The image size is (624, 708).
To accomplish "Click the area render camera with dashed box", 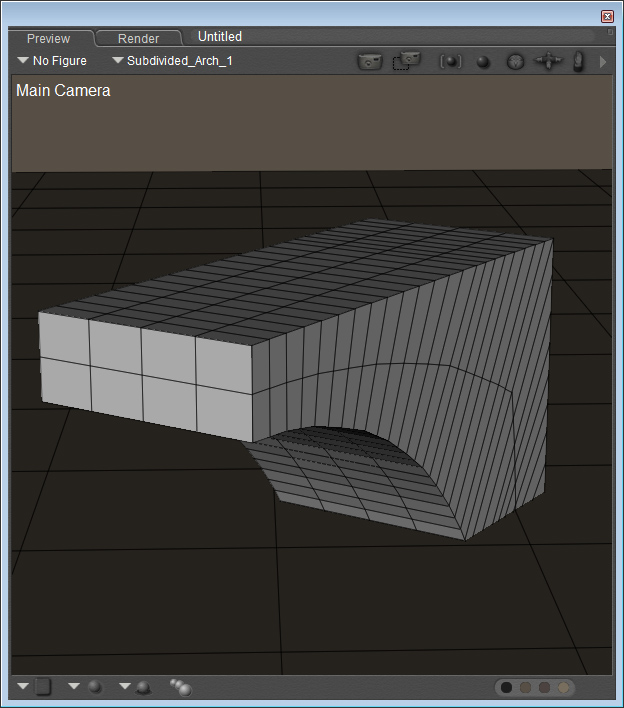I will (406, 61).
